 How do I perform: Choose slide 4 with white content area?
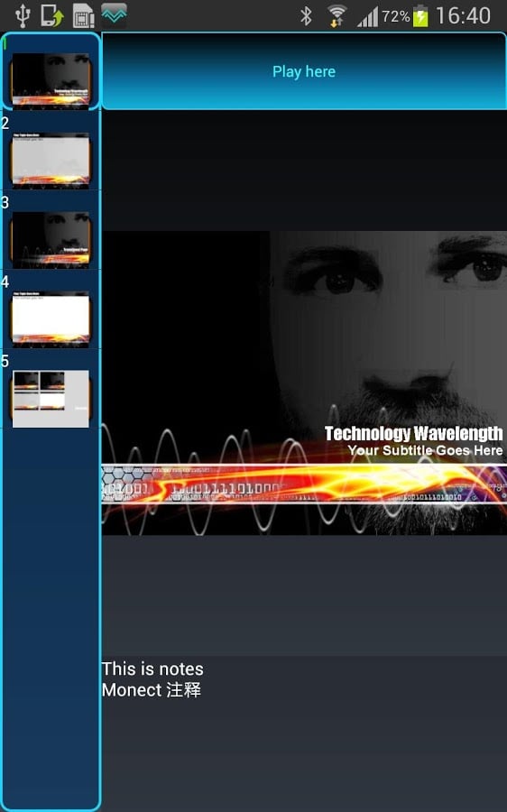point(51,319)
